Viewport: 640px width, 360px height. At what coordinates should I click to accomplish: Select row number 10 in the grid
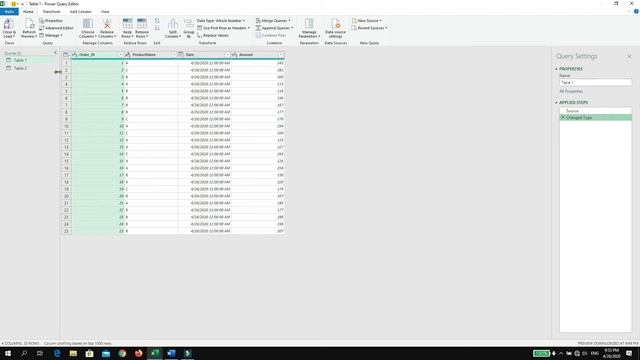click(x=67, y=126)
